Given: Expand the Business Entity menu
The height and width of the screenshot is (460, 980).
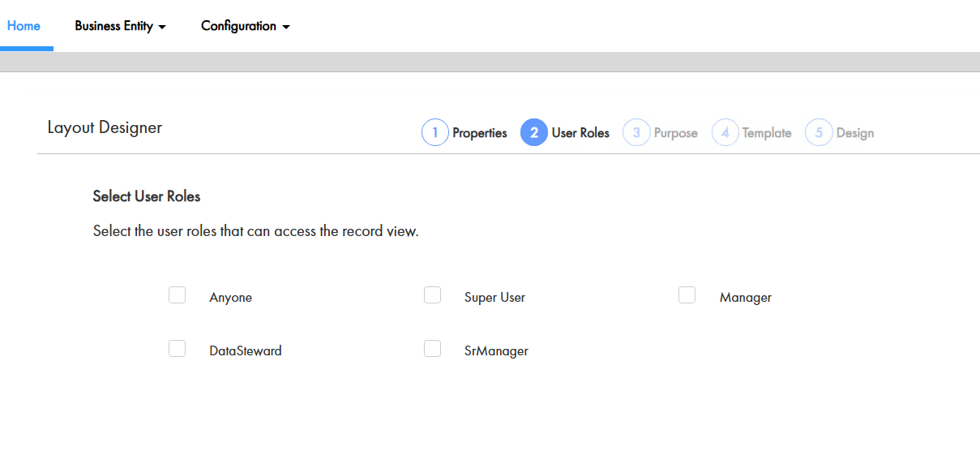Looking at the screenshot, I should click(x=120, y=26).
